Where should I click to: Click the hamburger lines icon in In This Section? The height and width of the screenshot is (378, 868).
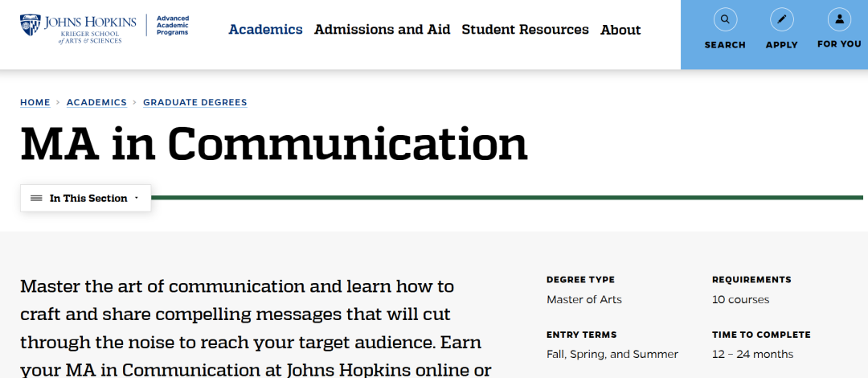[x=36, y=198]
